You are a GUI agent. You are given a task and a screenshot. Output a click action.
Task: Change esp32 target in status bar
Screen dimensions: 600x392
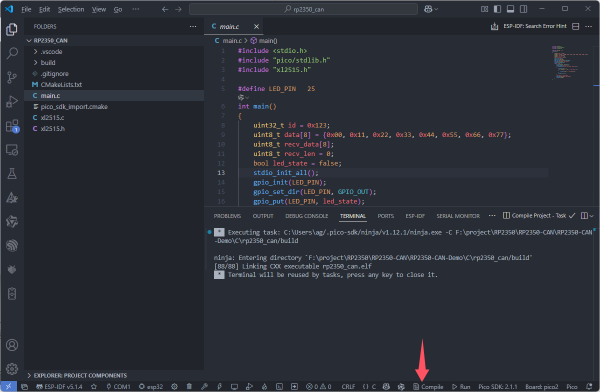click(151, 387)
